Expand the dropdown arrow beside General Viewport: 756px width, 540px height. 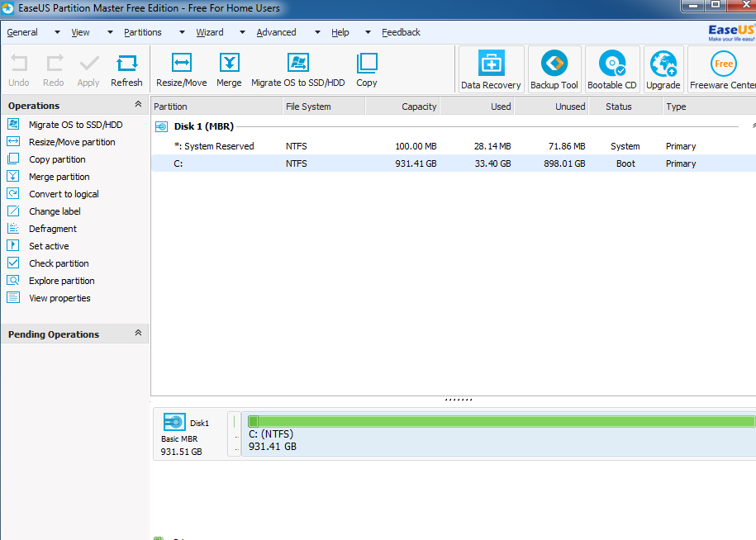(57, 32)
